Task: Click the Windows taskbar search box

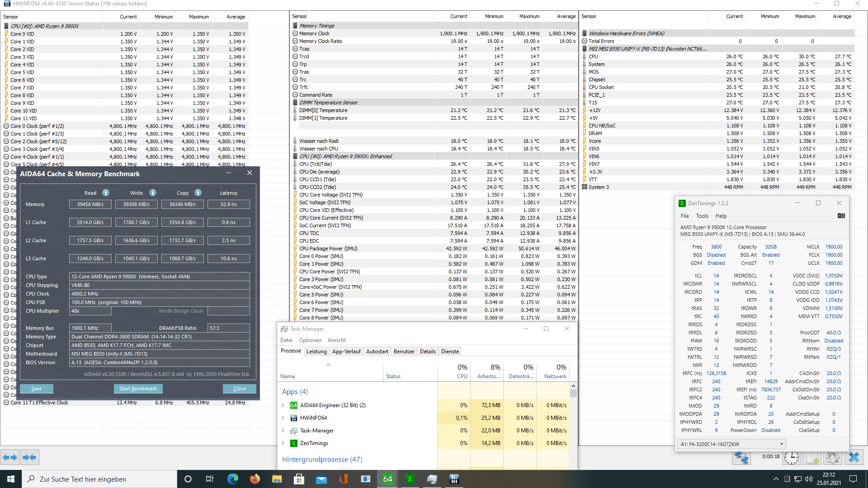Action: tap(99, 479)
